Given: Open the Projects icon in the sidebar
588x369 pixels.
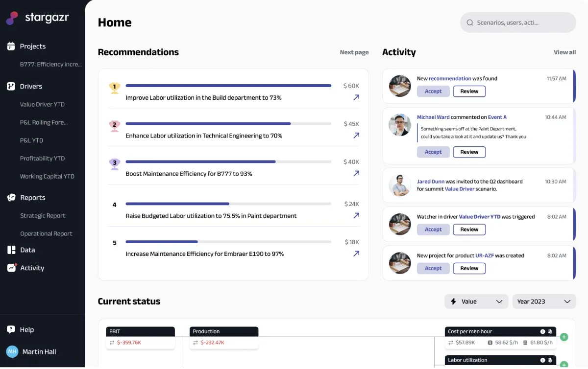Looking at the screenshot, I should [x=11, y=46].
